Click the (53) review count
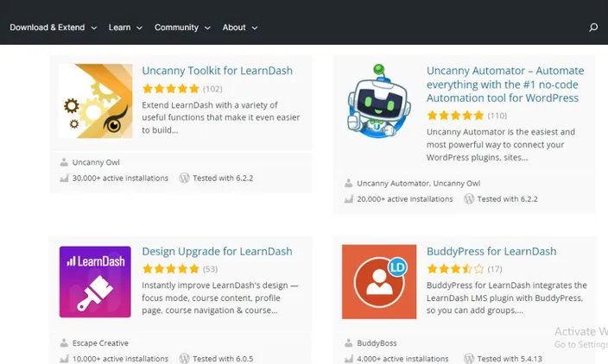The image size is (608, 364). tap(210, 269)
